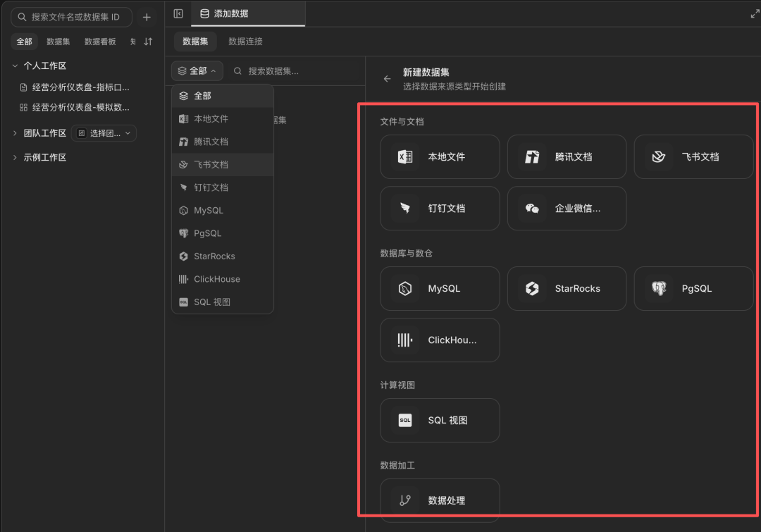
Task: Click the dashboard icon of 经营分析仪表盘-模拟数
Action: 23,107
